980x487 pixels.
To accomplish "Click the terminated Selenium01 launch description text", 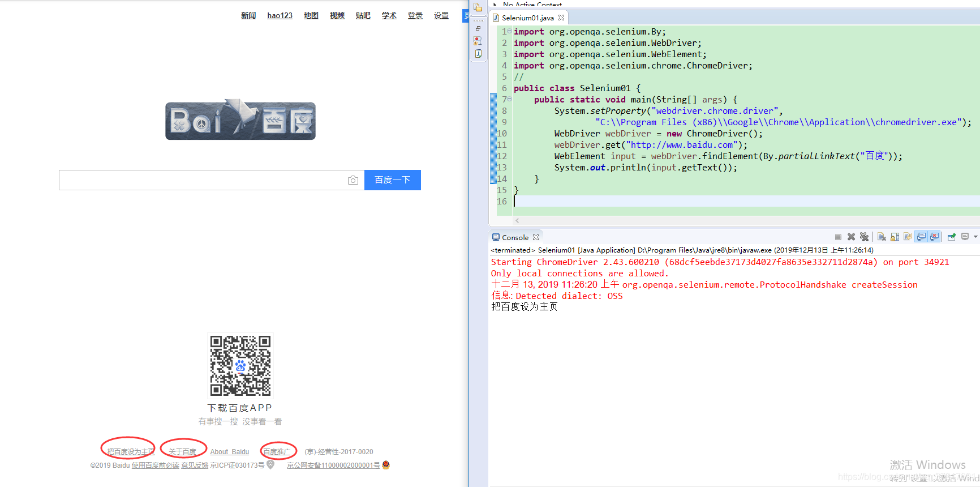I will click(682, 250).
